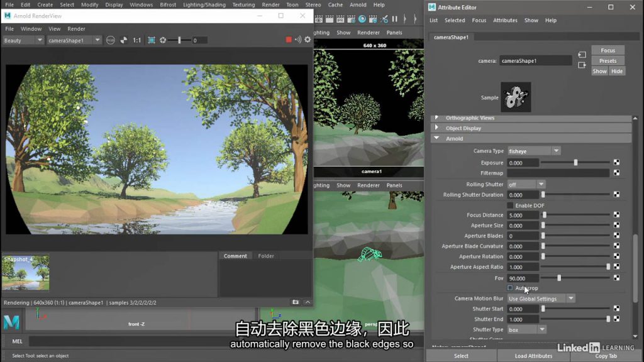Click the output connection icon below the camera field
The image size is (644, 362).
point(582,65)
